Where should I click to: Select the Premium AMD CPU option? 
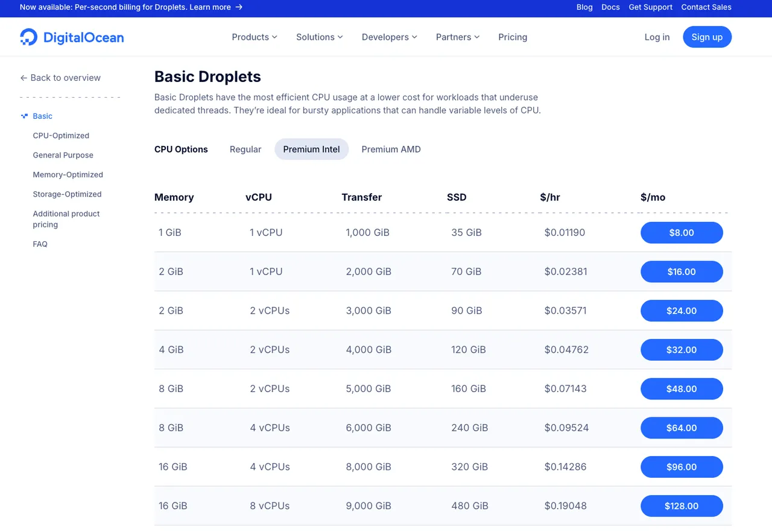[x=391, y=149]
